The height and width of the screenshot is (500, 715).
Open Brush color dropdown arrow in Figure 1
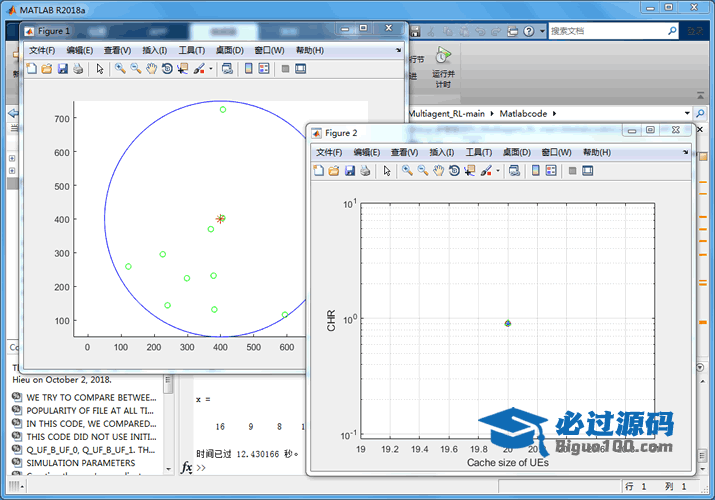tap(211, 69)
